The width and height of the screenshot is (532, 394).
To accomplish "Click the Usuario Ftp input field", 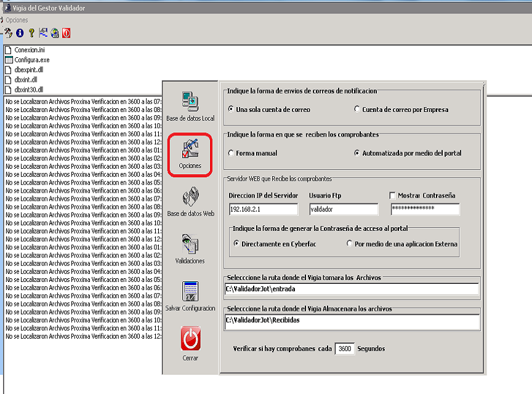I will tap(344, 209).
